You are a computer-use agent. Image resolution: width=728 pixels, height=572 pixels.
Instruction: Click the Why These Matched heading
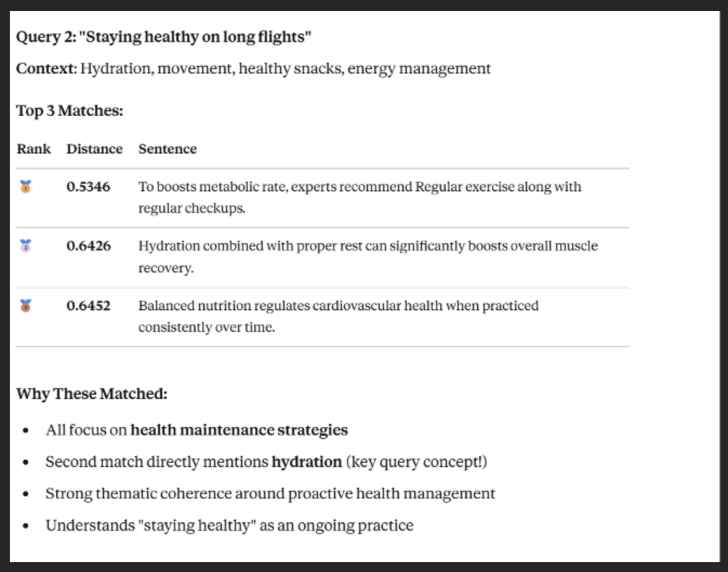pyautogui.click(x=91, y=394)
